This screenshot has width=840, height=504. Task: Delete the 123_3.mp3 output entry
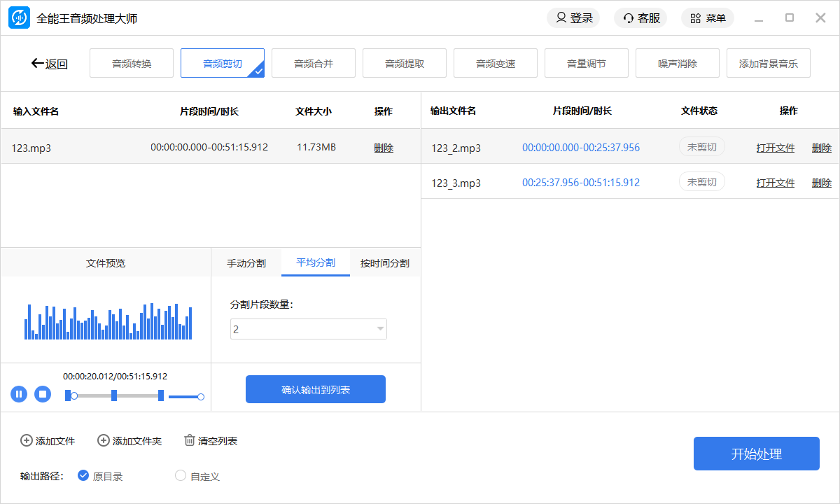tap(821, 183)
